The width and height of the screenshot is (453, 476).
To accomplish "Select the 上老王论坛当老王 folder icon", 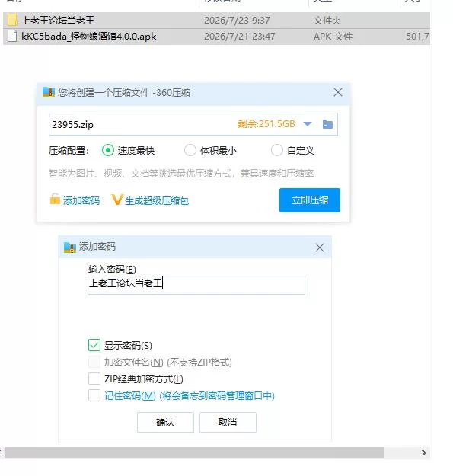I will (12, 21).
